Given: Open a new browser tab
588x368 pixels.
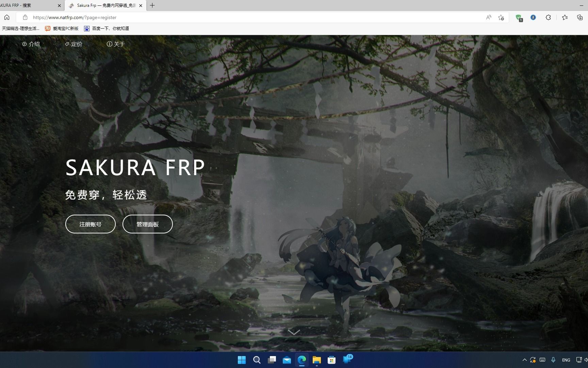Looking at the screenshot, I should 152,5.
